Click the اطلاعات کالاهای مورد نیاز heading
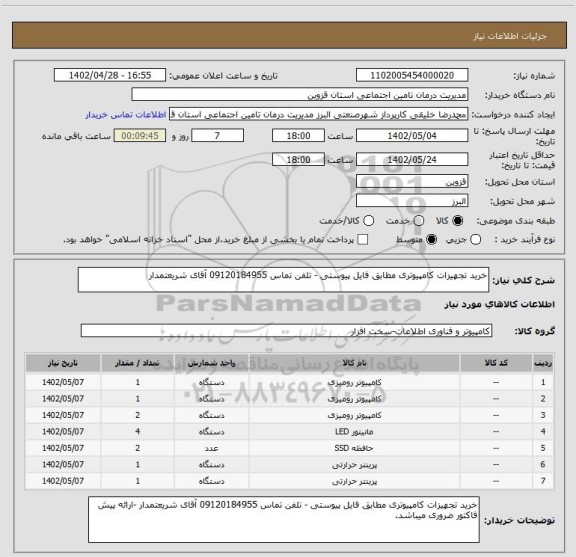The height and width of the screenshot is (557, 576). click(499, 305)
